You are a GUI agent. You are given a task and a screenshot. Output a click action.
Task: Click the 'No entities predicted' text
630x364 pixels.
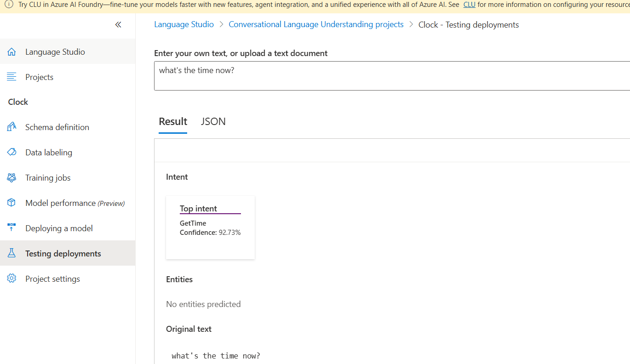(x=203, y=304)
